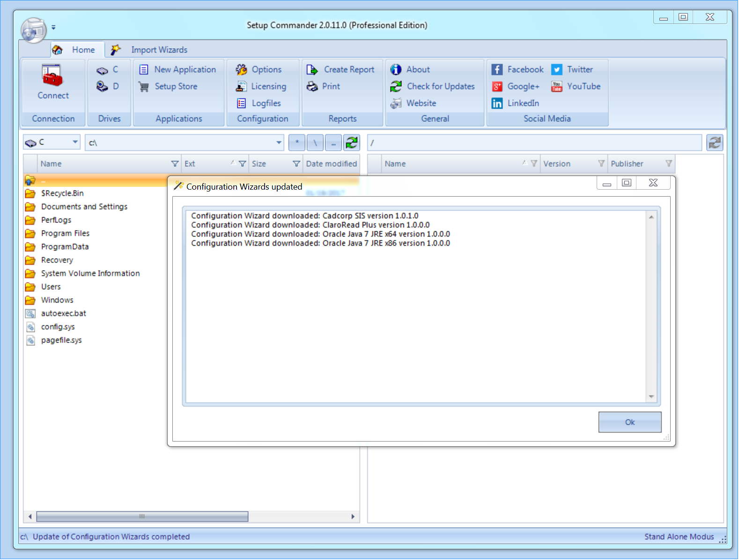Click the Connect toolbox icon
The image size is (739, 560).
52,76
